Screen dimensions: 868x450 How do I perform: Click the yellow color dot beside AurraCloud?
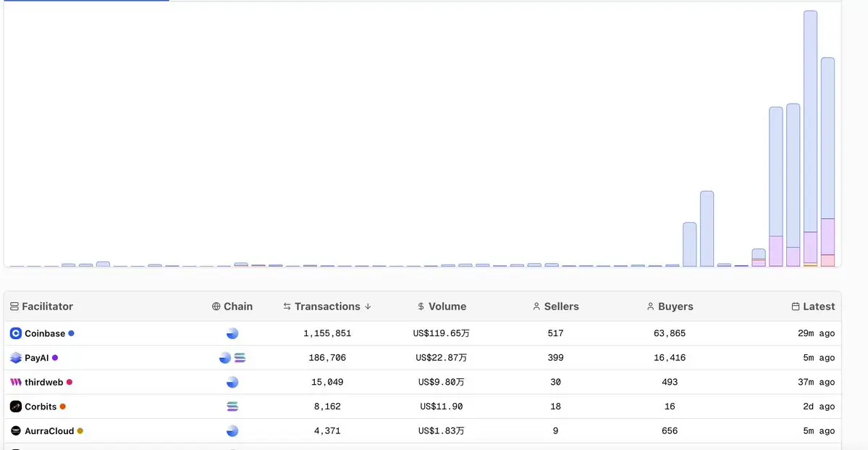80,431
